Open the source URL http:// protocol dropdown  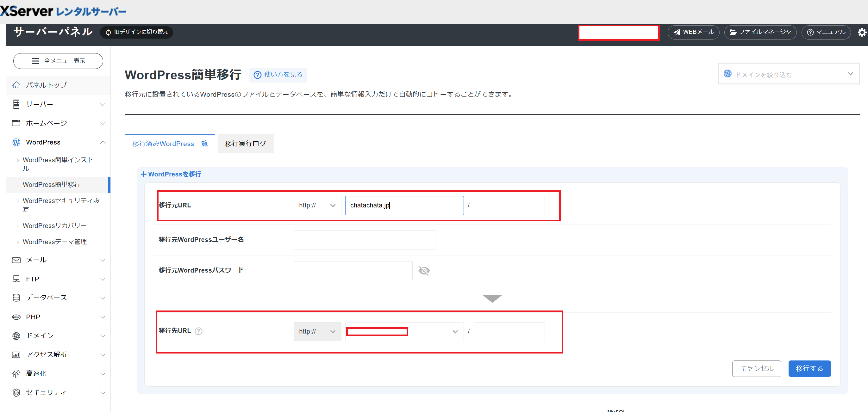(x=317, y=205)
